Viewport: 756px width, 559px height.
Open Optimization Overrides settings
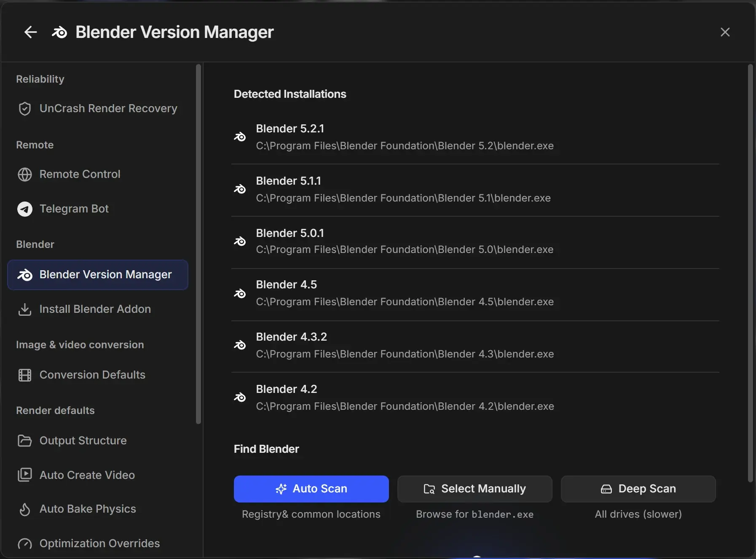tap(98, 544)
